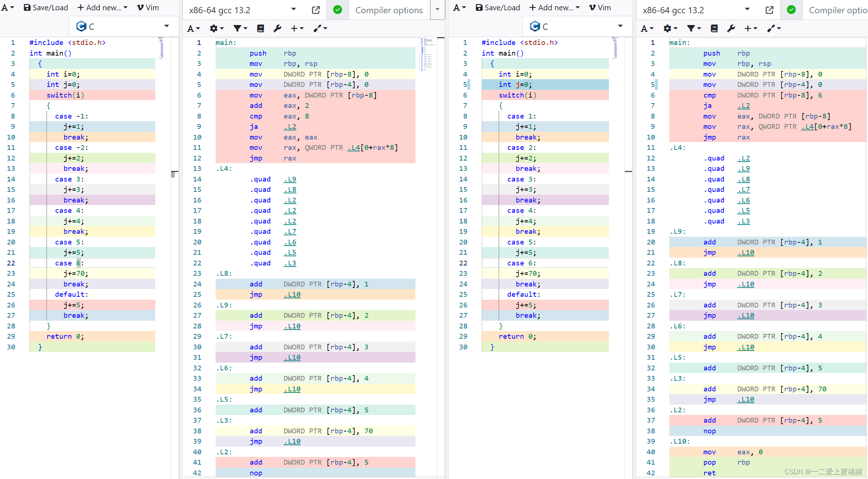Open font size menu in left editor
Screen dimensions: 868x479
7,7
